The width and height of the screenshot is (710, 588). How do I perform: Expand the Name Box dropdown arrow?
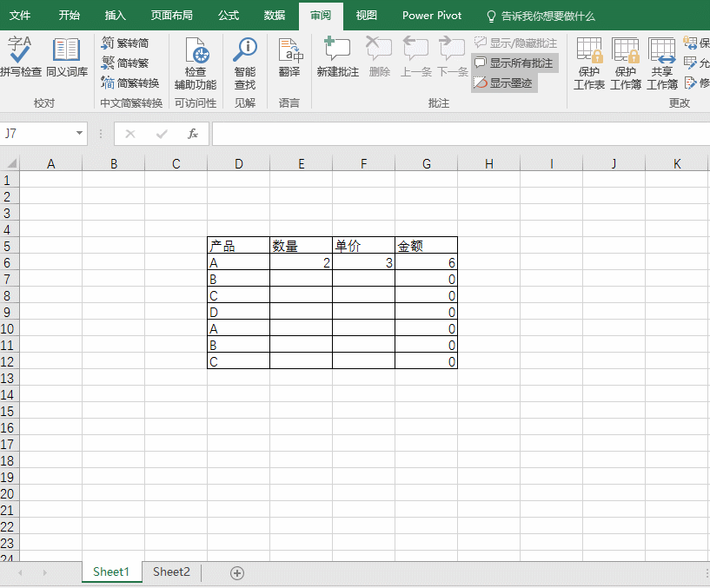(80, 134)
